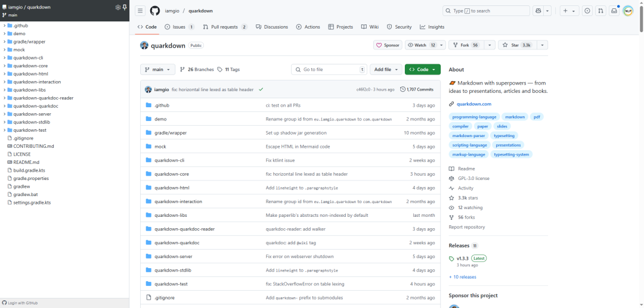Open LICENSE file in the sidebar

pos(22,154)
